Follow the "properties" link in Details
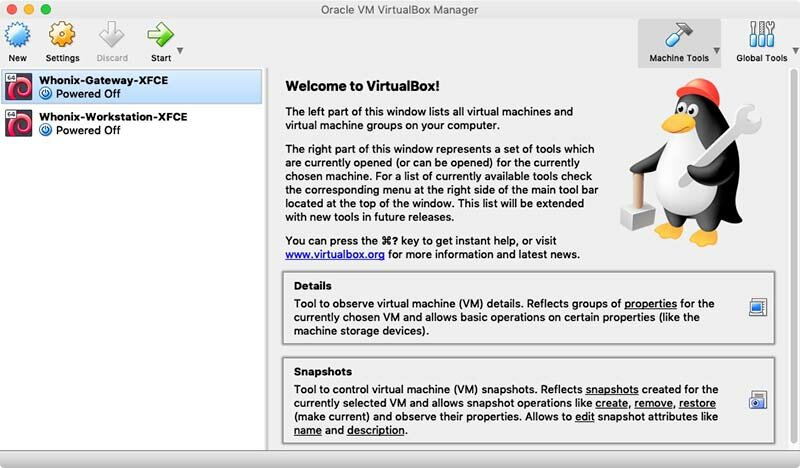The image size is (800, 468). (651, 303)
